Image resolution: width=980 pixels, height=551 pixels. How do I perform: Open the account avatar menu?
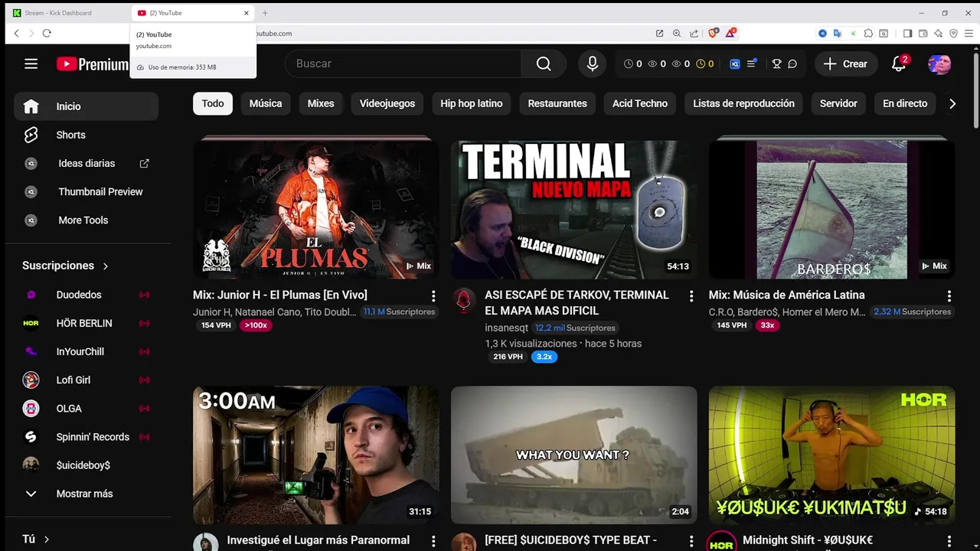[x=939, y=64]
